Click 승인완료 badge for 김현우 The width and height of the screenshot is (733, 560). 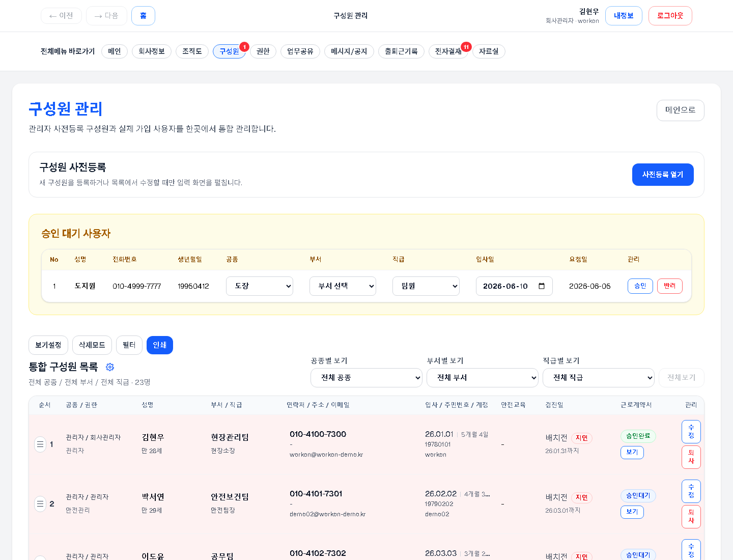tap(638, 436)
